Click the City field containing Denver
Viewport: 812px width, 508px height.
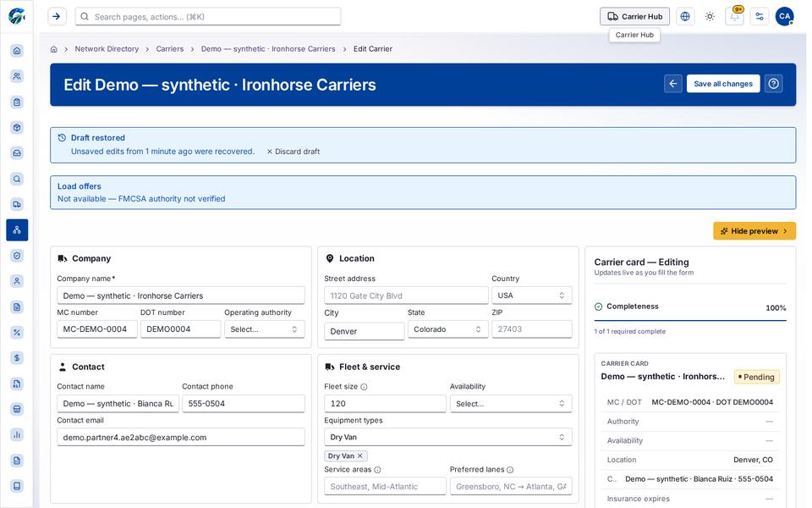[x=364, y=331]
